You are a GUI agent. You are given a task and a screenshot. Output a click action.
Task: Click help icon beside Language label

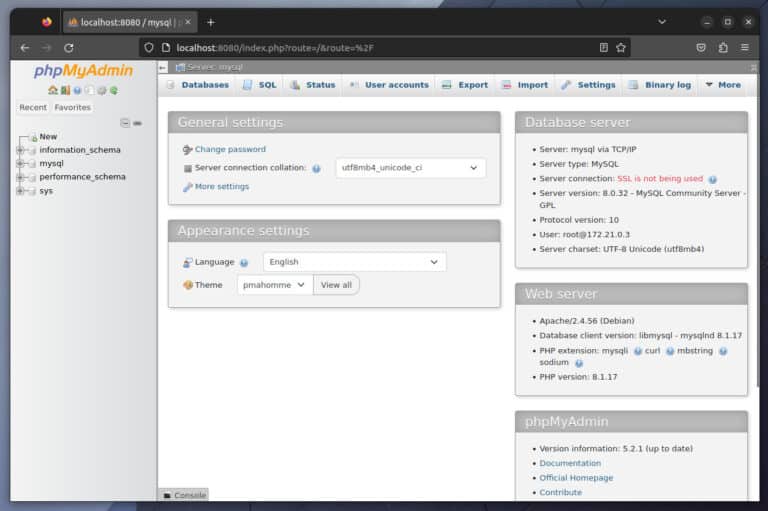pyautogui.click(x=244, y=263)
